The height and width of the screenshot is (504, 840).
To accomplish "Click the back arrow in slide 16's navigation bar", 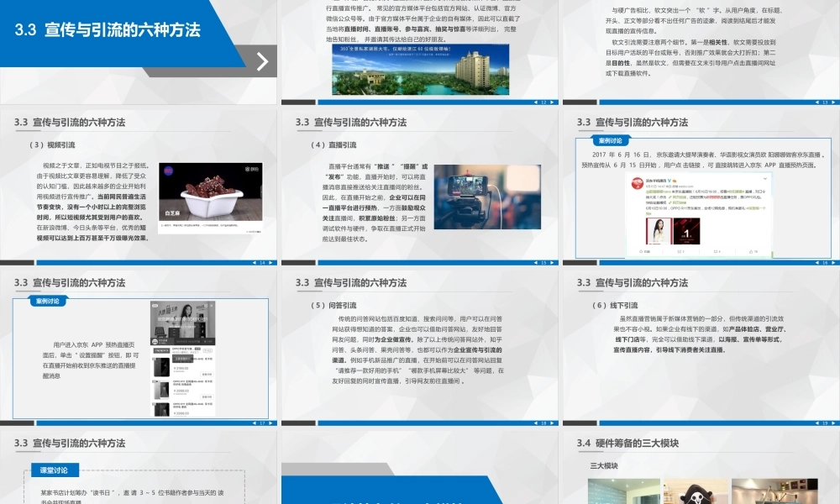I will pyautogui.click(x=817, y=263).
